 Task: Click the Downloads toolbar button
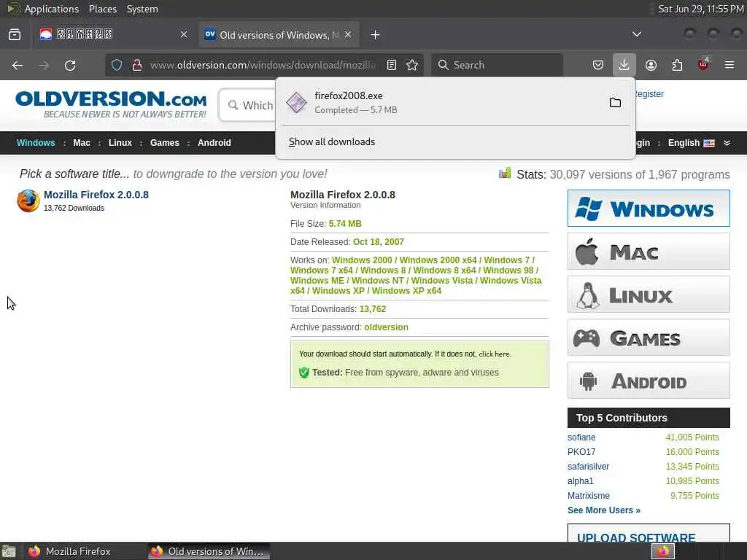coord(624,65)
